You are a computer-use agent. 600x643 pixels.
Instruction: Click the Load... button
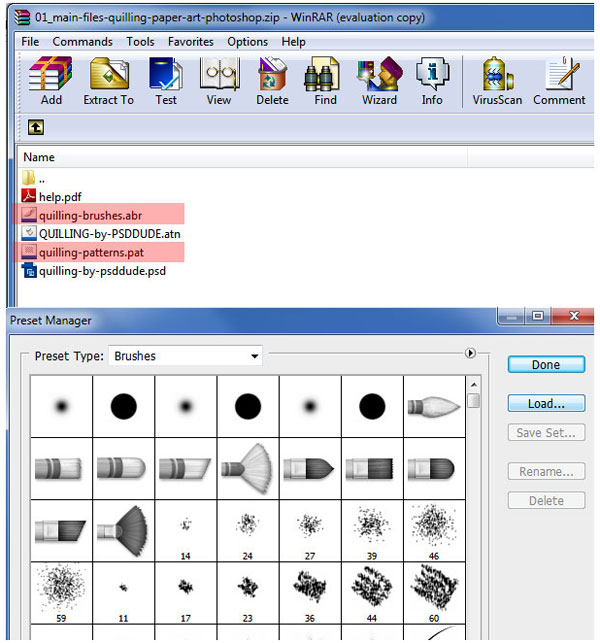[x=546, y=404]
